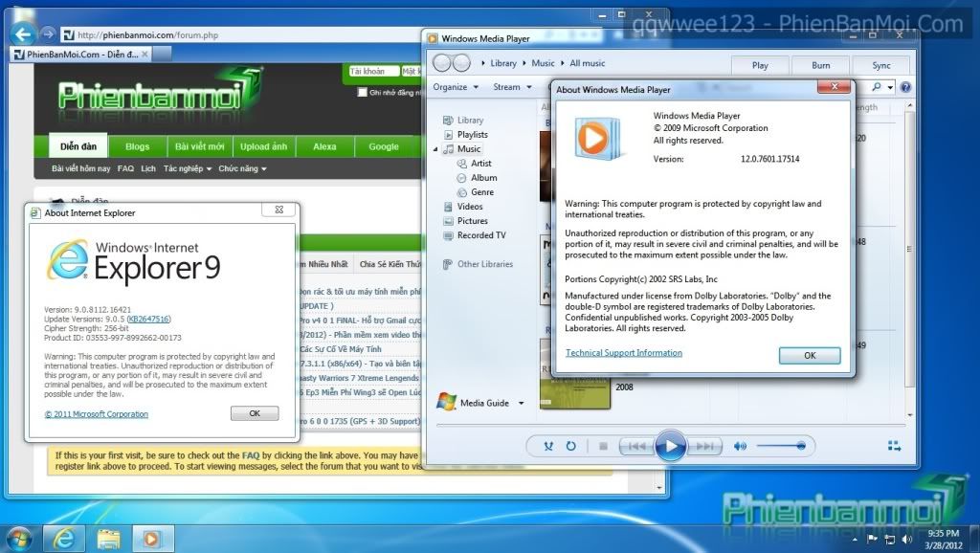Viewport: 980px width, 553px height.
Task: Switch to the Sync tab in Media Player
Action: [881, 65]
